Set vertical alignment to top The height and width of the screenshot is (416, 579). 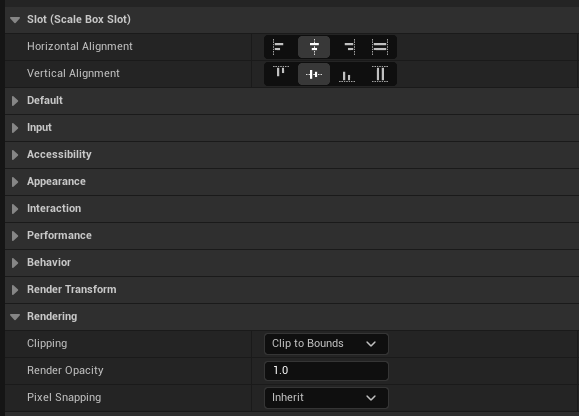(x=281, y=74)
